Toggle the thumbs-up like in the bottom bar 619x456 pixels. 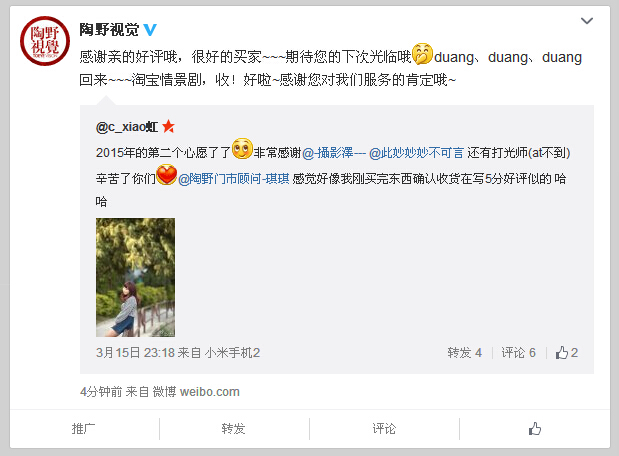point(535,429)
